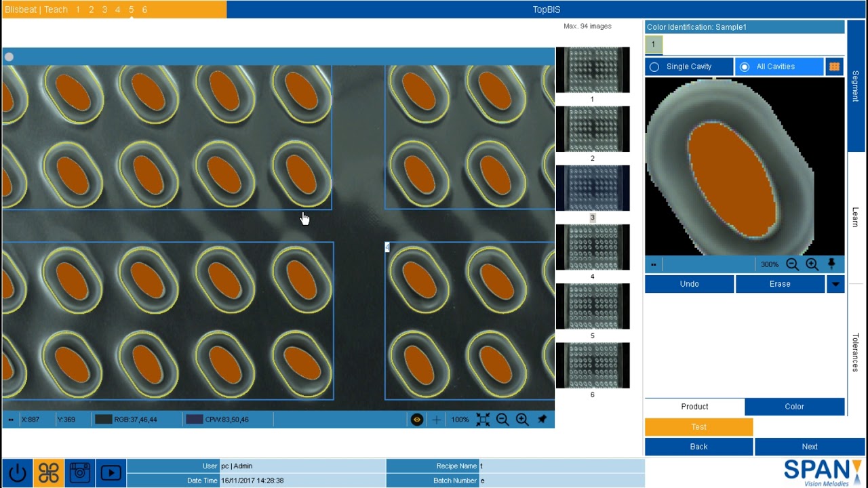Go to Teach step 3
This screenshot has height=488, width=868.
104,9
